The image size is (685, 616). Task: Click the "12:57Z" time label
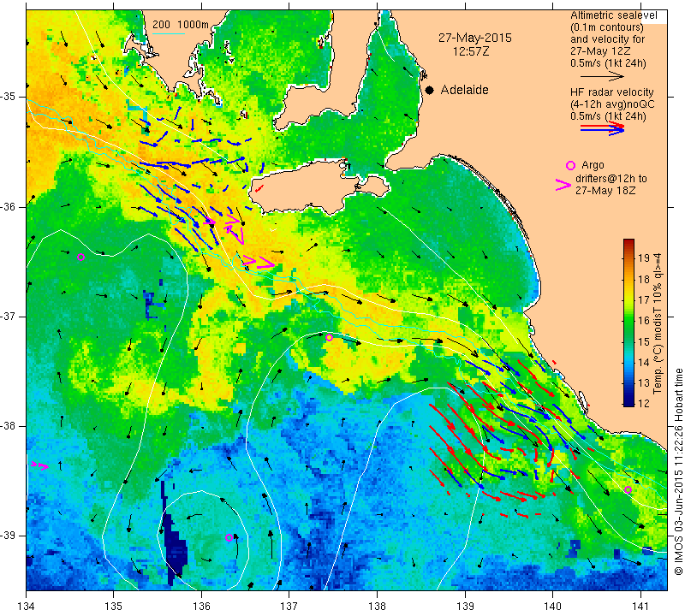(471, 52)
